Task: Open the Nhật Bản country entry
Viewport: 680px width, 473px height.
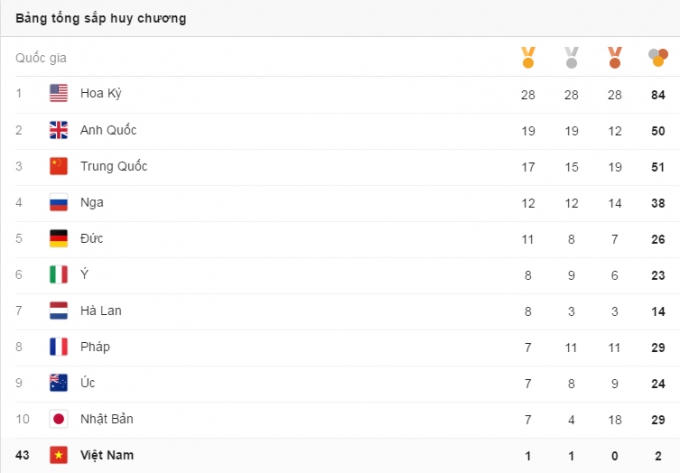Action: (107, 419)
